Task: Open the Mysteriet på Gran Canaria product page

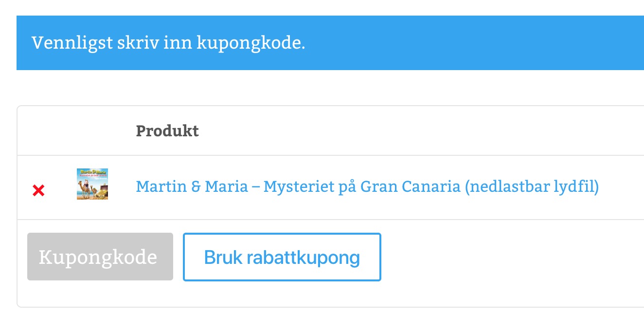Action: pyautogui.click(x=367, y=187)
